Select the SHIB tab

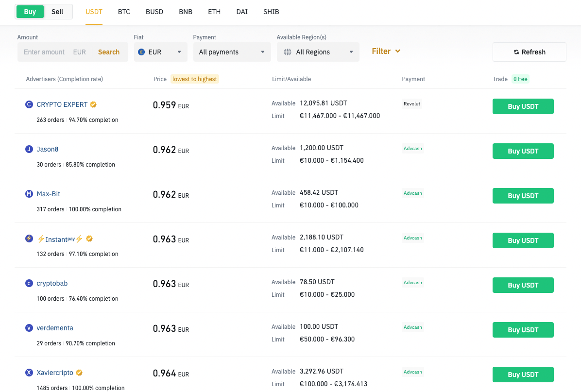(271, 12)
